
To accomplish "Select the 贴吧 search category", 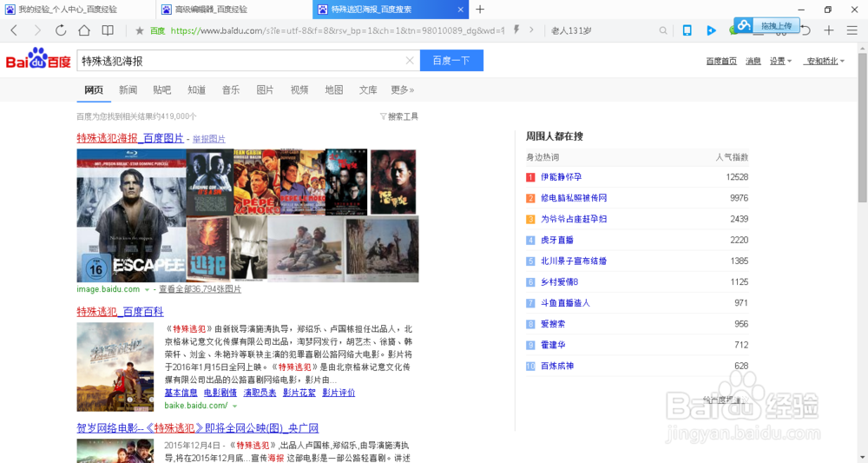I will point(162,89).
